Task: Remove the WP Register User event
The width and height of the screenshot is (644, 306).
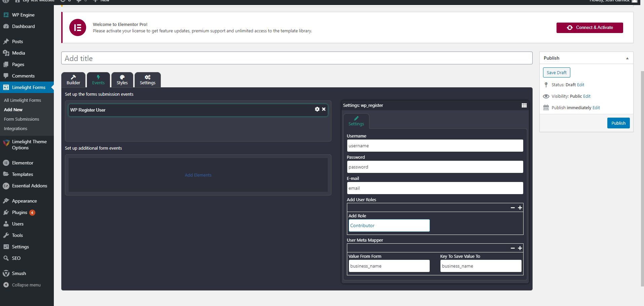Action: (x=324, y=109)
